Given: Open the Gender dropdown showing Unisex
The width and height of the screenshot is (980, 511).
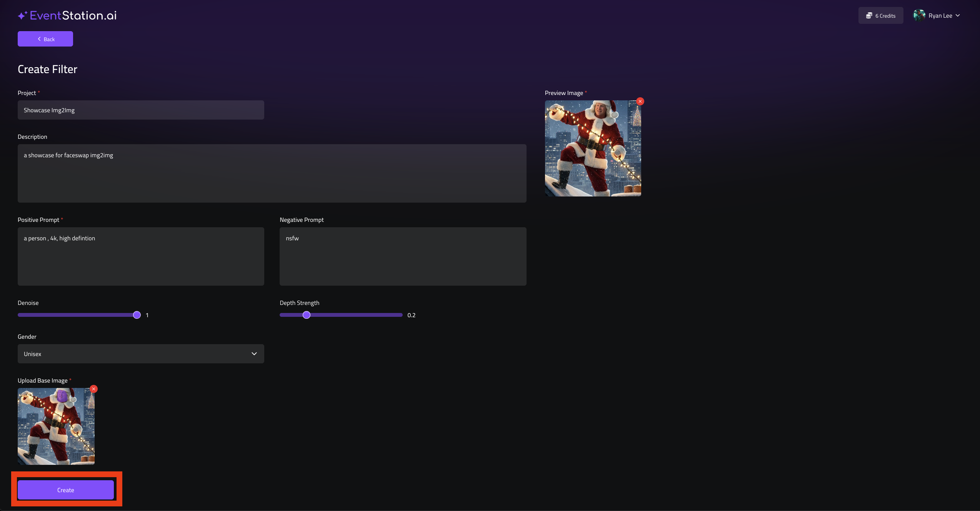Looking at the screenshot, I should [141, 354].
